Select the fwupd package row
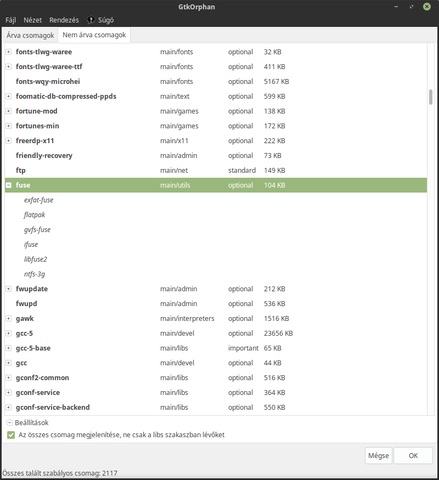 coord(216,304)
